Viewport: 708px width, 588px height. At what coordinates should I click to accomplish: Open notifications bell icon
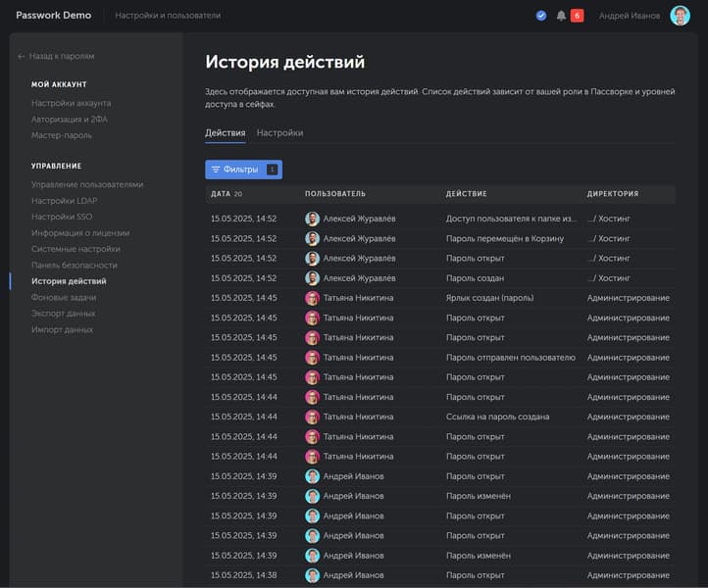[x=561, y=16]
